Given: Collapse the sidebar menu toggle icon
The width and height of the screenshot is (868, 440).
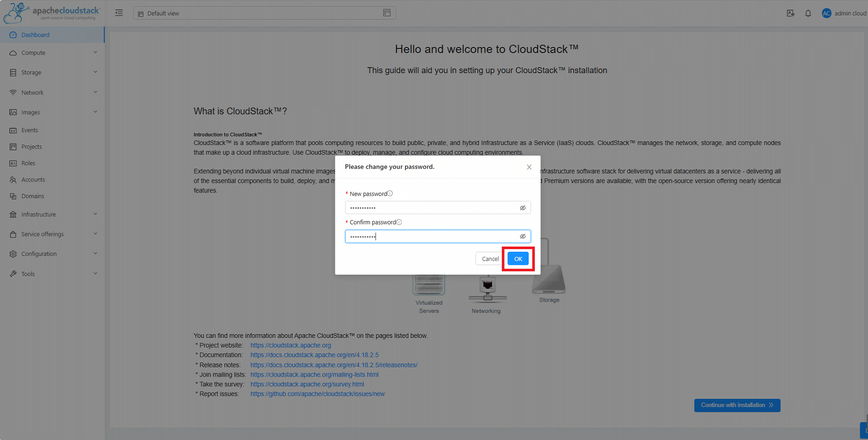Looking at the screenshot, I should [x=119, y=13].
